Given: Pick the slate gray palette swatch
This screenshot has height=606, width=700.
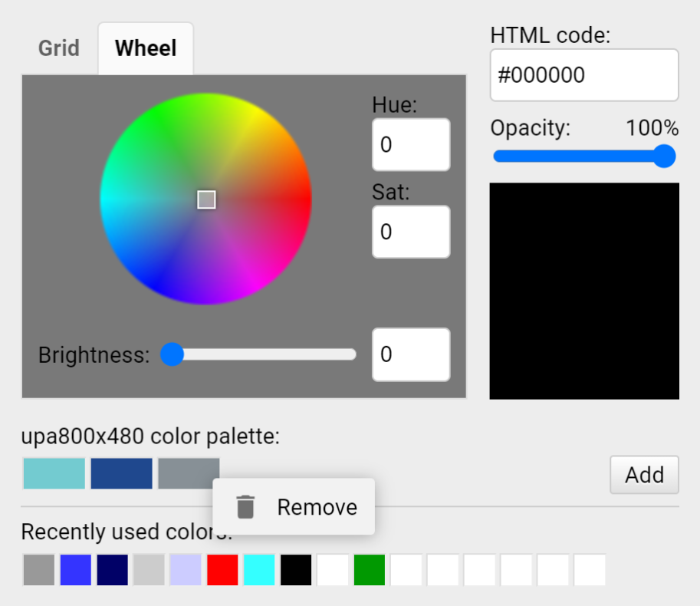Looking at the screenshot, I should click(189, 473).
